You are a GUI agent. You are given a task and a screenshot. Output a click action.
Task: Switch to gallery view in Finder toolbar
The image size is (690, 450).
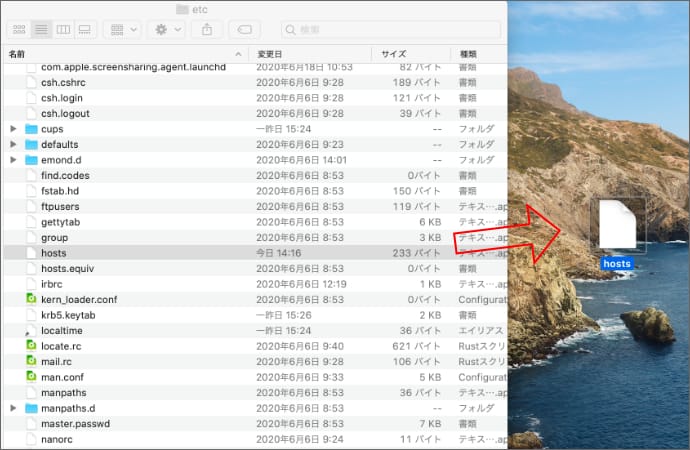pyautogui.click(x=86, y=30)
